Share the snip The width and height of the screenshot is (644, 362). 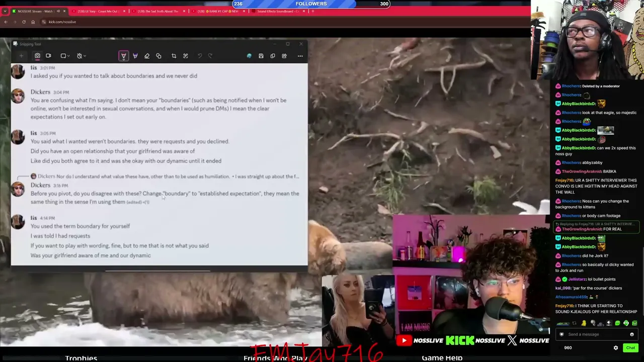pos(284,56)
